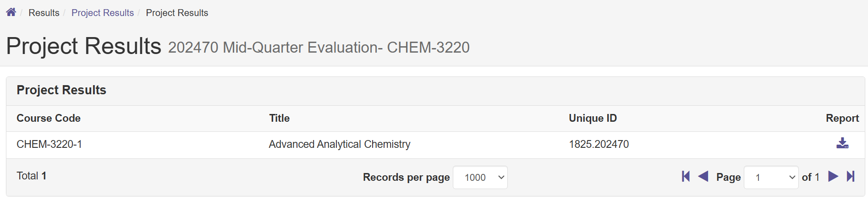Click the Title column header
Viewport: 868px width, 211px height.
point(280,118)
